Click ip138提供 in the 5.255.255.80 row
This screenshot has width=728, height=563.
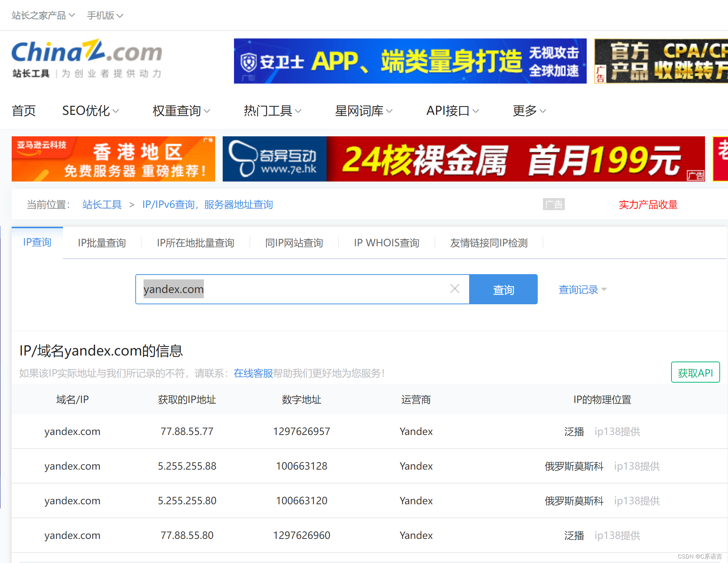pyautogui.click(x=637, y=501)
